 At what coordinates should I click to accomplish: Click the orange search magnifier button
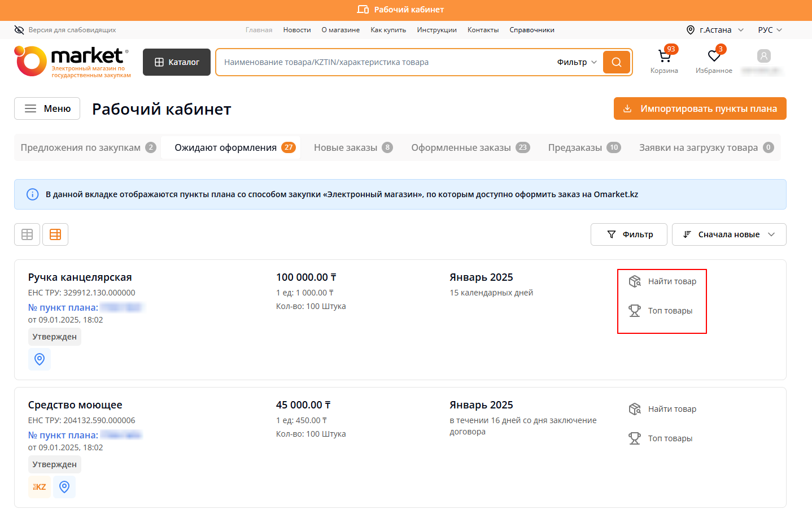pyautogui.click(x=616, y=62)
